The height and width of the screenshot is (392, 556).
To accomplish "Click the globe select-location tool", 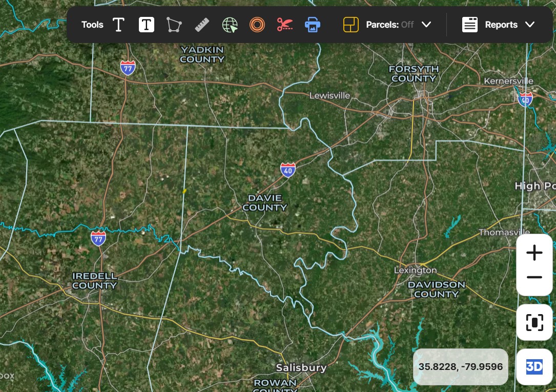I will (x=230, y=25).
